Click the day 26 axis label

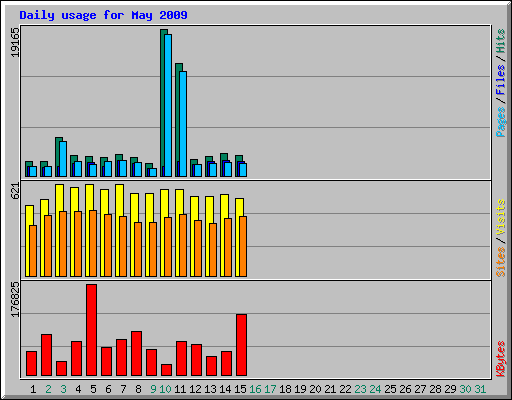pos(405,389)
